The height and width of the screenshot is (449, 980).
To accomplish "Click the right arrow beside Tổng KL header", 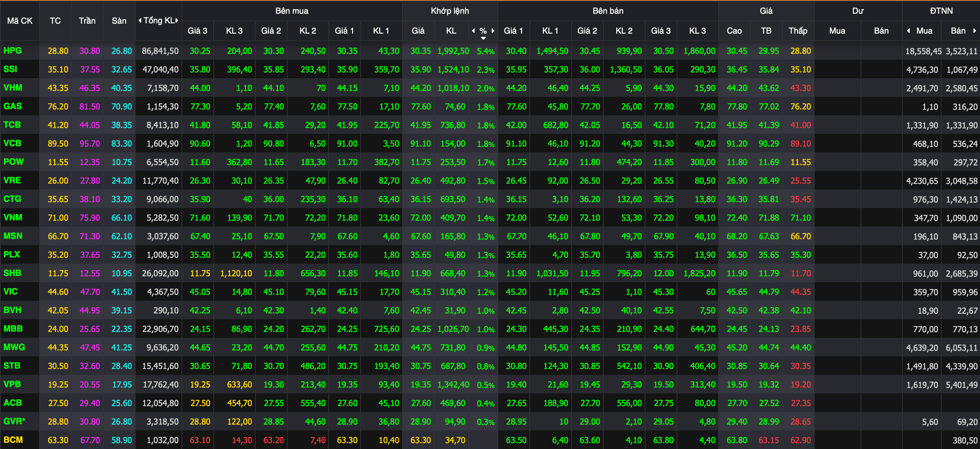I will click(177, 21).
